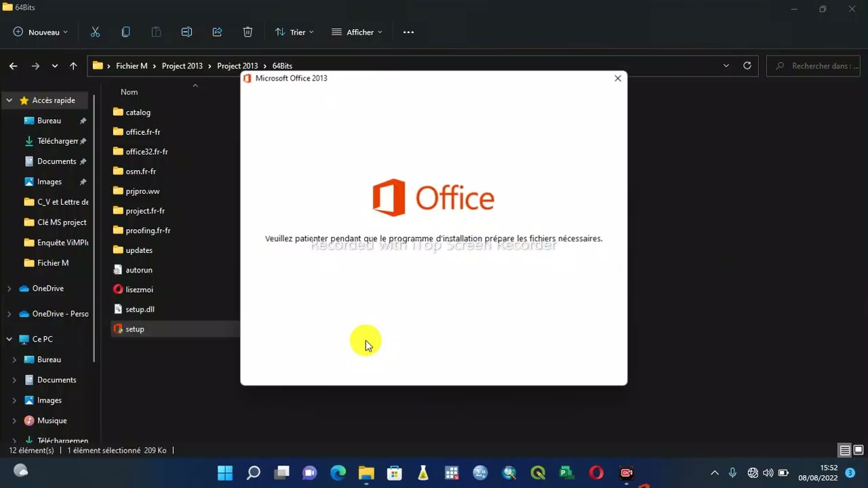Click the Rename icon in the toolbar
The height and width of the screenshot is (488, 868).
(186, 32)
